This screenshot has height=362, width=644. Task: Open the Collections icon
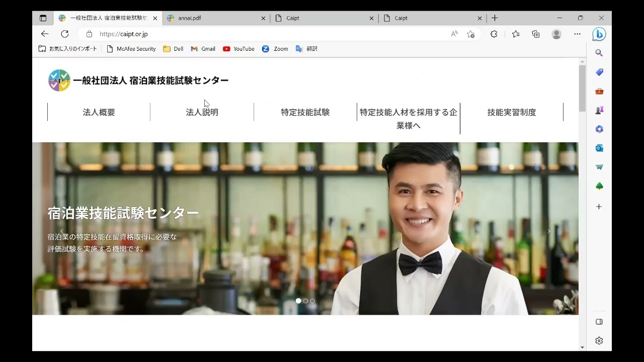click(x=536, y=34)
